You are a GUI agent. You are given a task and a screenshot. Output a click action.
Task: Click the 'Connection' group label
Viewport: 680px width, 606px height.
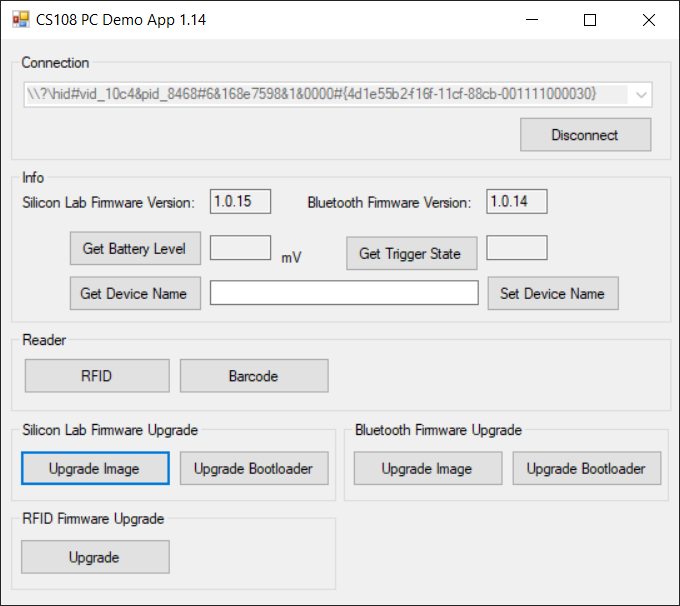(55, 63)
